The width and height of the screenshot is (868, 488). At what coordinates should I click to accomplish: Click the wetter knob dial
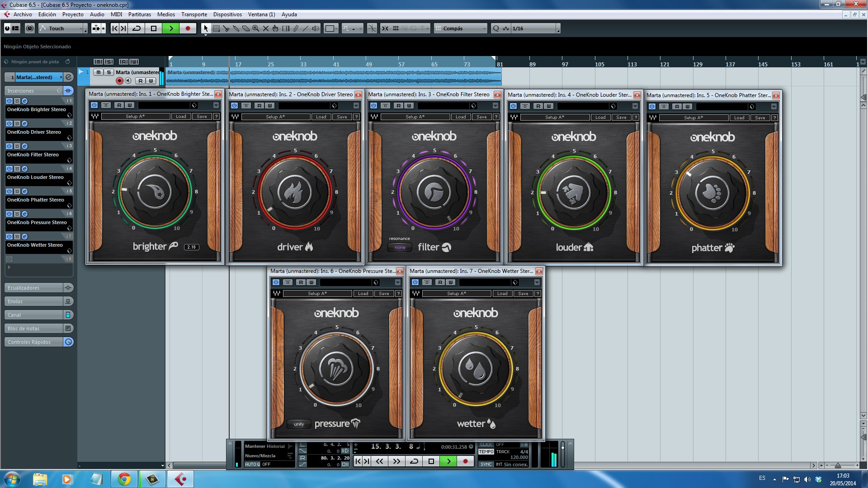[x=476, y=370]
